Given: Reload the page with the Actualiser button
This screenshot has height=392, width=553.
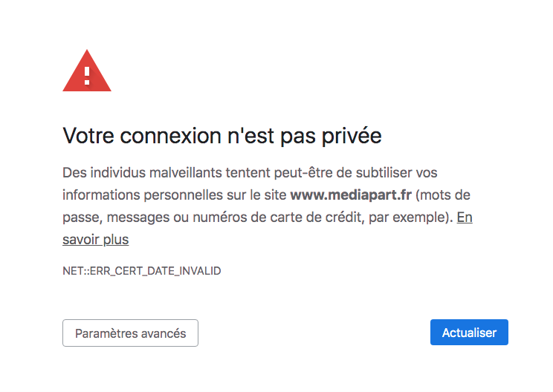Looking at the screenshot, I should click(x=469, y=333).
